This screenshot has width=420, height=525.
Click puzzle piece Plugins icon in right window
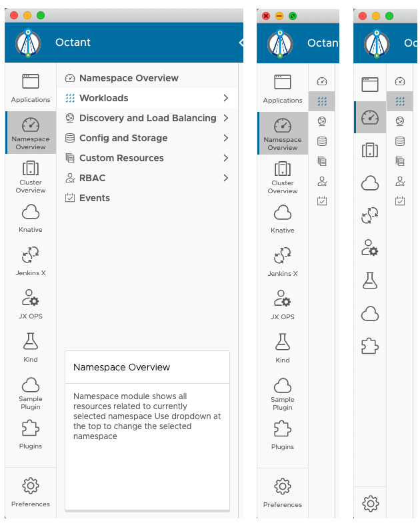pos(370,346)
